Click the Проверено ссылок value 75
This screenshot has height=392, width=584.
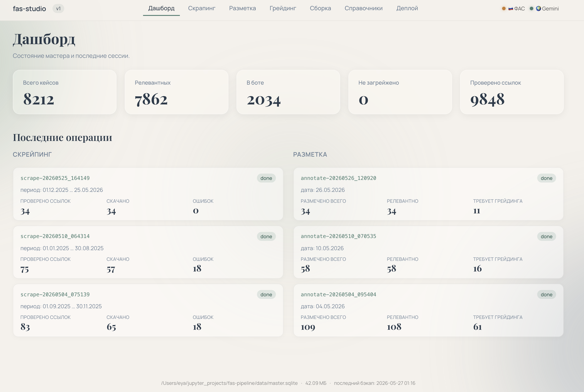point(25,269)
